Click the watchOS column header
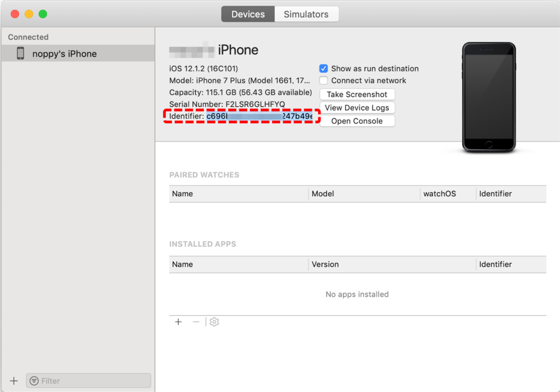The image size is (560, 392). pos(448,194)
